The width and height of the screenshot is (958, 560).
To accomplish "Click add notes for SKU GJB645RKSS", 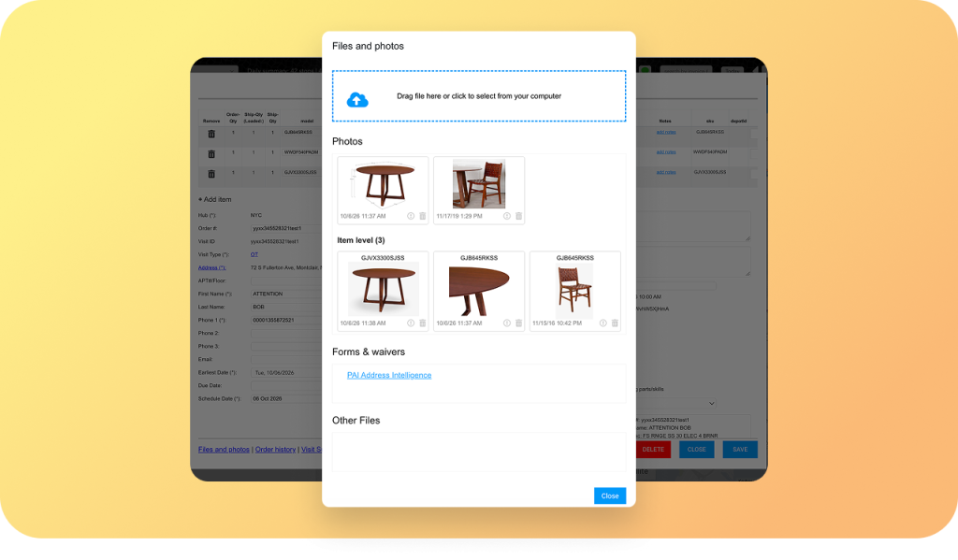I will [666, 132].
